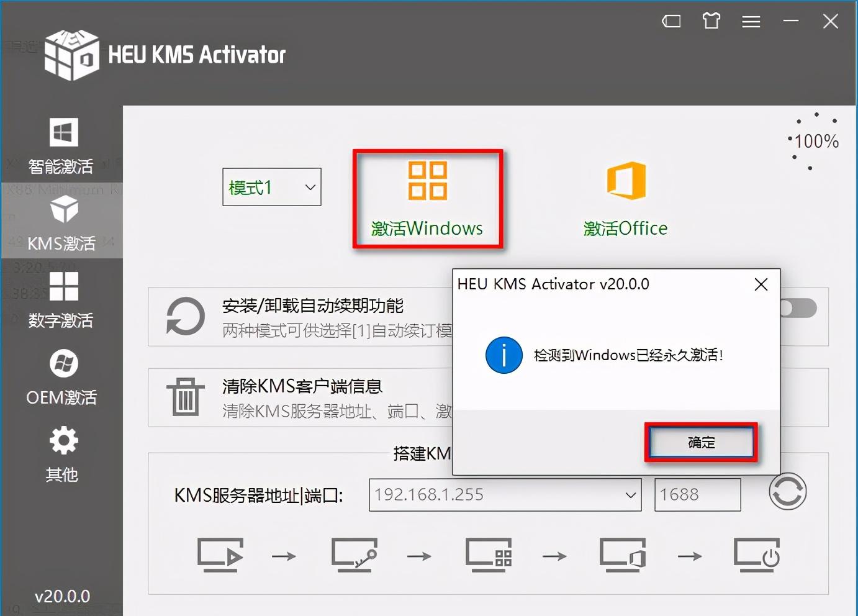
Task: Switch to 数字激活 digital activation tab
Action: (x=61, y=300)
